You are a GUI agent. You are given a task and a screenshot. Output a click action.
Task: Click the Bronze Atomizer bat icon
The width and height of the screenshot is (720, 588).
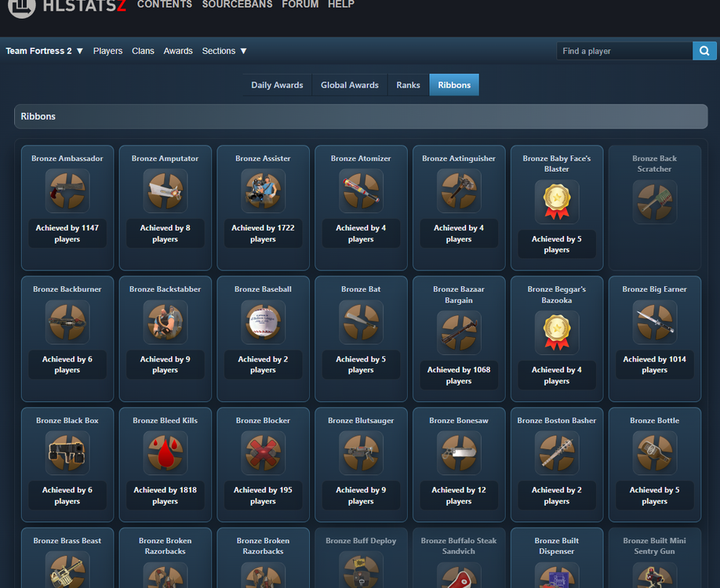click(361, 191)
